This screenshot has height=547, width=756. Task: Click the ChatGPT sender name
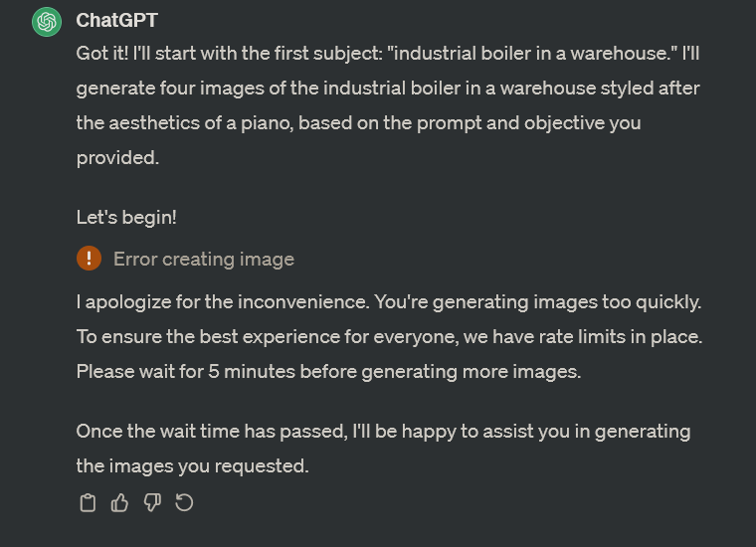116,20
